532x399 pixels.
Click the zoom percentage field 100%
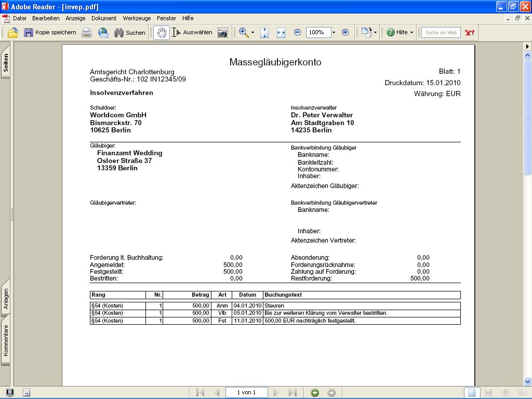coord(318,33)
